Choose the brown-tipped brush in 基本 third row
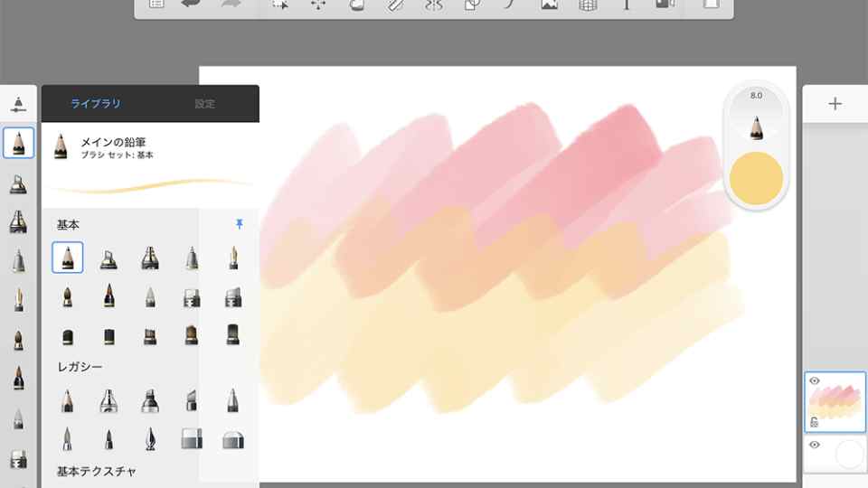This screenshot has height=488, width=868. 192,335
